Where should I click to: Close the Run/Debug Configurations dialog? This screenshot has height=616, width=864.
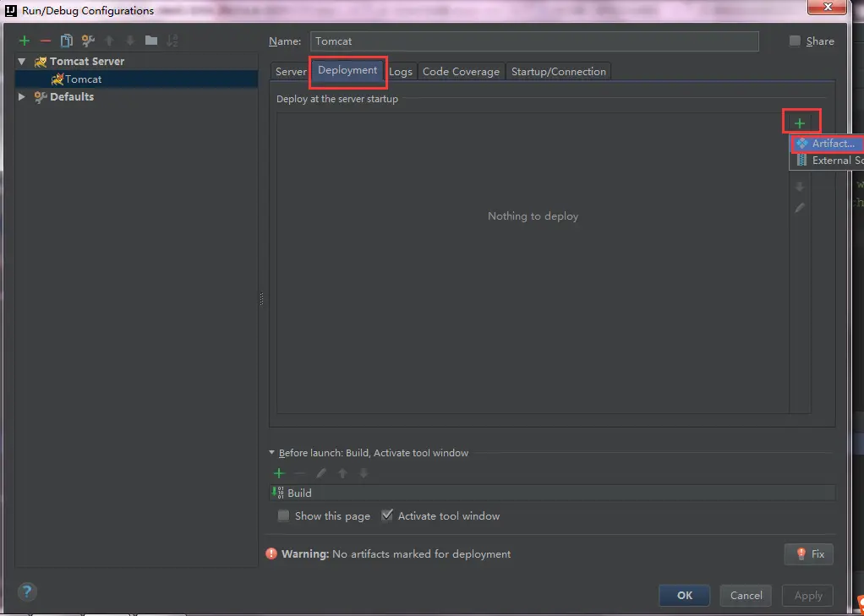(x=827, y=7)
